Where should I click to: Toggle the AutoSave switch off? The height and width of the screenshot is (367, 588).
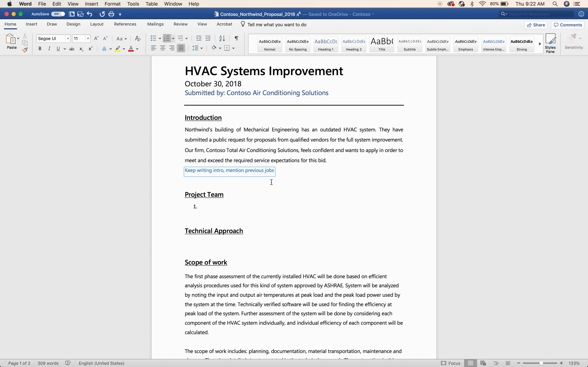tap(58, 14)
